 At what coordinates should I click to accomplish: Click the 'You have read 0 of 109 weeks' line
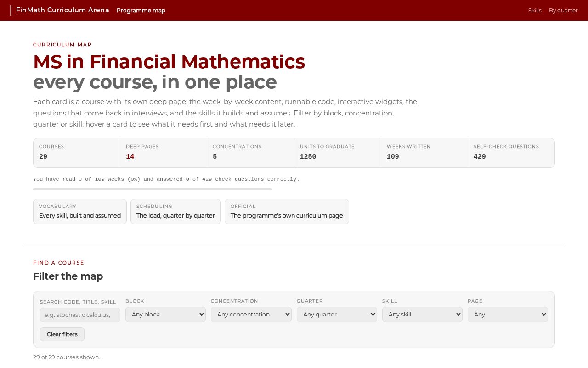[166, 179]
